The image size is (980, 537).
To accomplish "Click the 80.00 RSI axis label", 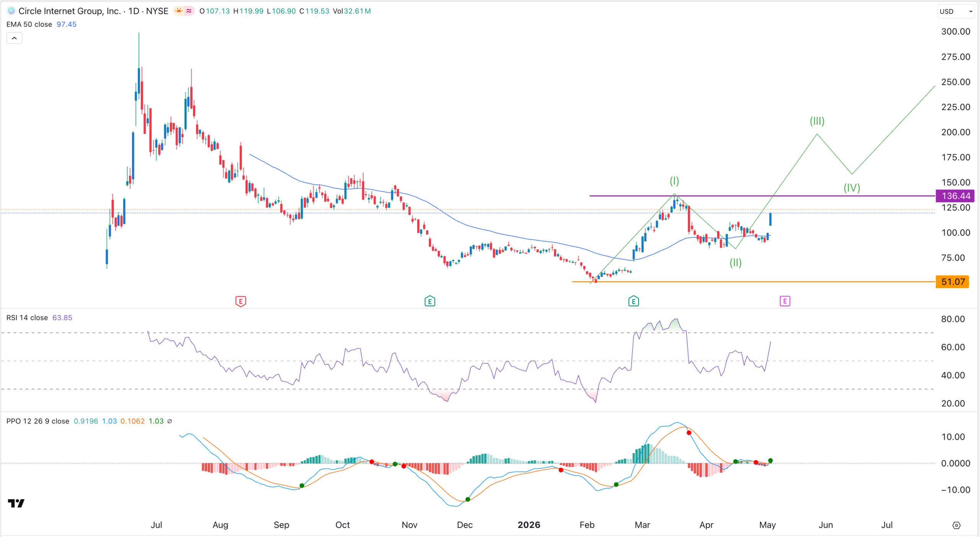I will pos(953,319).
